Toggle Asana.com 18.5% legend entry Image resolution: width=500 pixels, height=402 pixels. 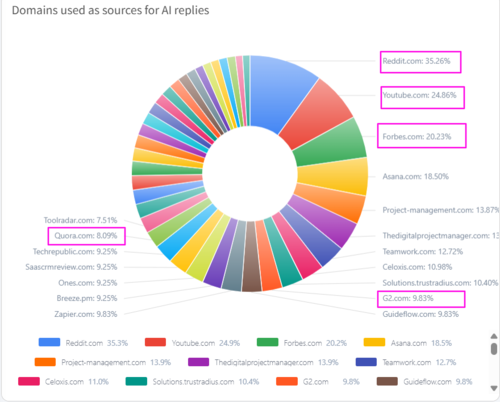pyautogui.click(x=408, y=343)
